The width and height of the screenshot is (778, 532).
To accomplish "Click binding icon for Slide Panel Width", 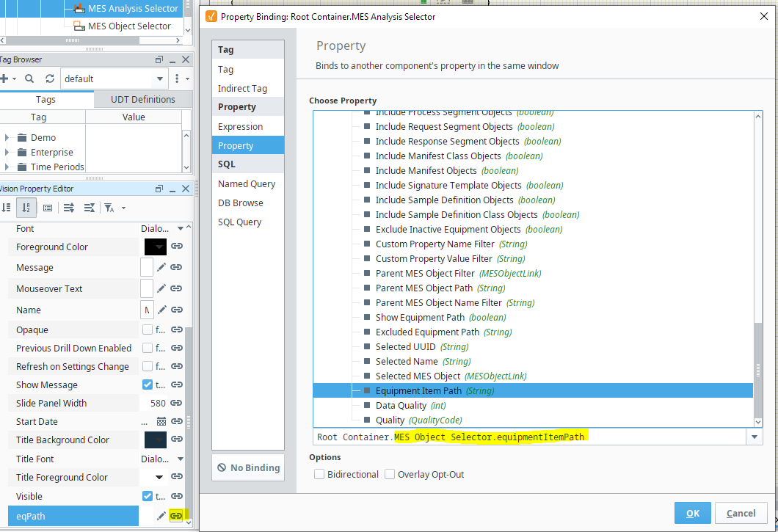I will pos(176,403).
